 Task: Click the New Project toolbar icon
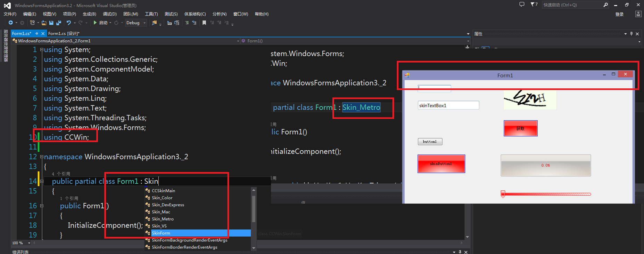[x=32, y=23]
